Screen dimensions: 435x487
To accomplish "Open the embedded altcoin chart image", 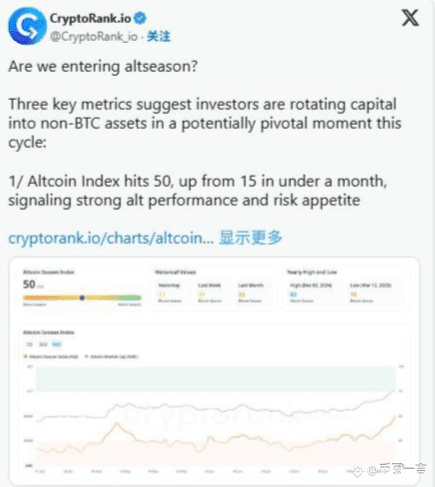I will (x=214, y=371).
